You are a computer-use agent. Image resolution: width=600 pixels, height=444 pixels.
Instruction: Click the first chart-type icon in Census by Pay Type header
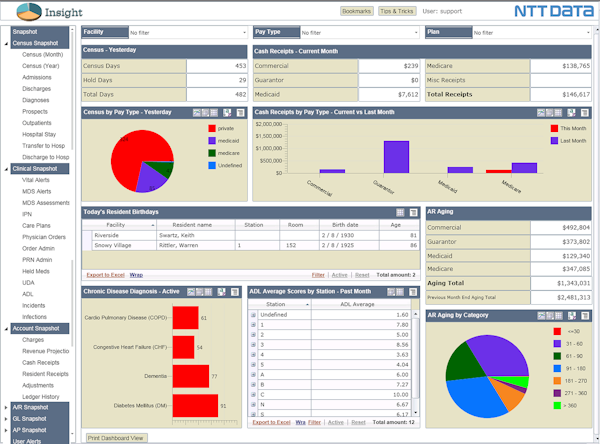[198, 113]
